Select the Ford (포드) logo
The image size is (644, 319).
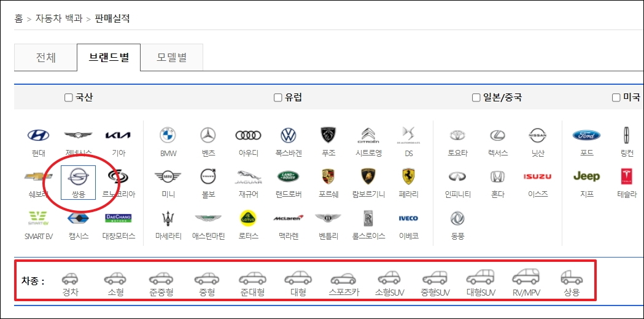586,135
